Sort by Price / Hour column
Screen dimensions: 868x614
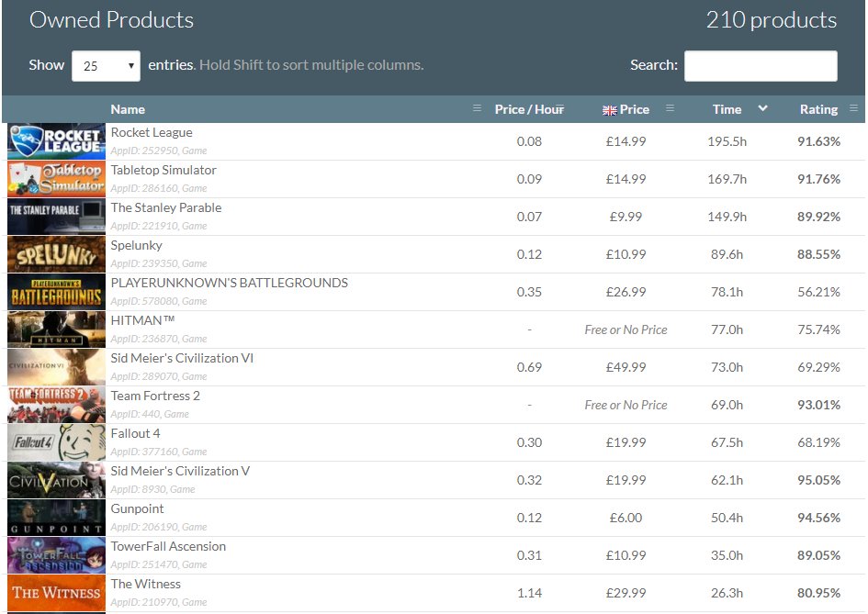coord(529,109)
